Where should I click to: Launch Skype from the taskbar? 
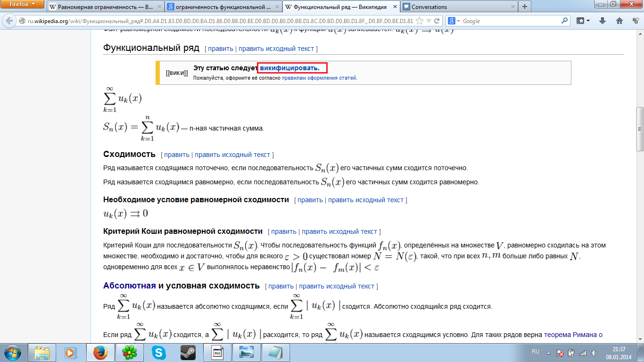[159, 352]
